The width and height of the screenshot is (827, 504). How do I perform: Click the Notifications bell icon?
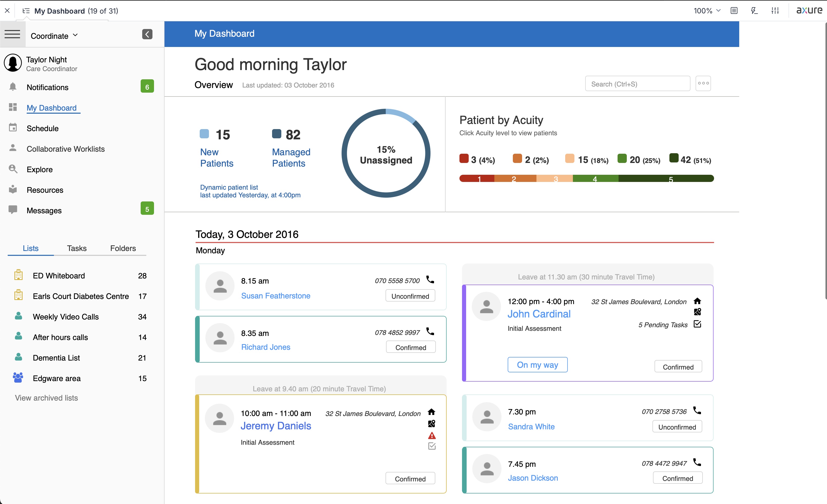pyautogui.click(x=13, y=87)
